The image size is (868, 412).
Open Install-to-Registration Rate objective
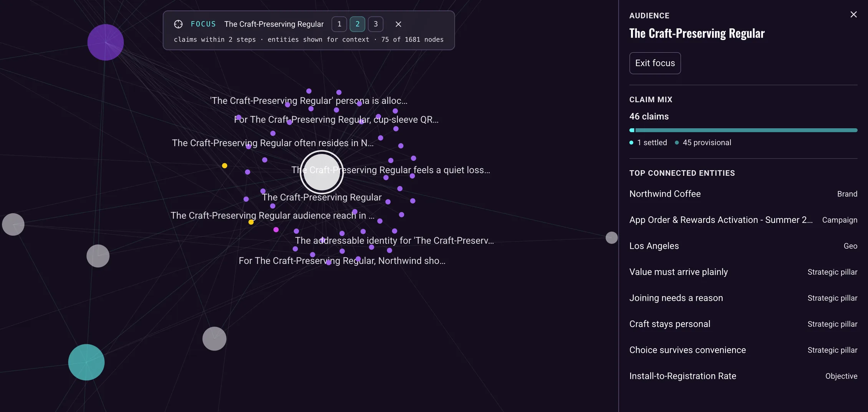point(743,376)
